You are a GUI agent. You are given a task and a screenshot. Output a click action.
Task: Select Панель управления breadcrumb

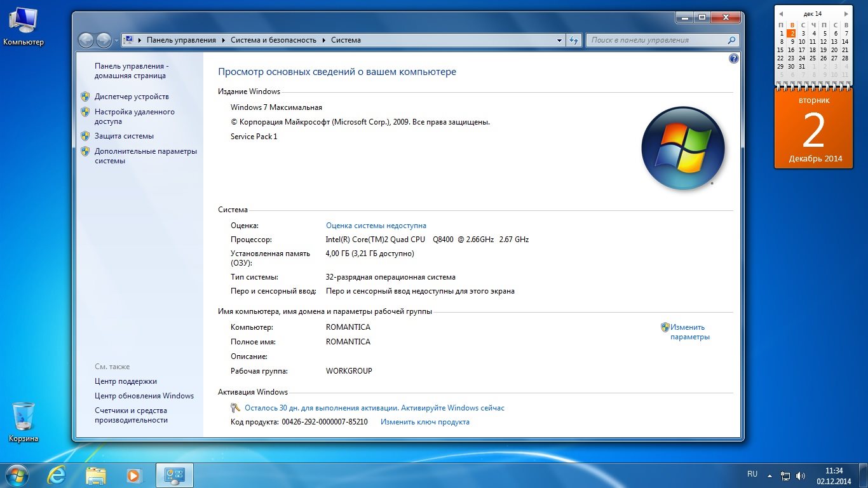tap(181, 40)
